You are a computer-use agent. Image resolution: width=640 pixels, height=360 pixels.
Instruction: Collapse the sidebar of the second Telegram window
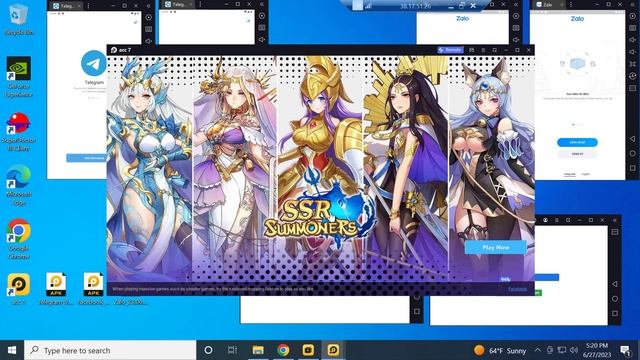click(262, 4)
